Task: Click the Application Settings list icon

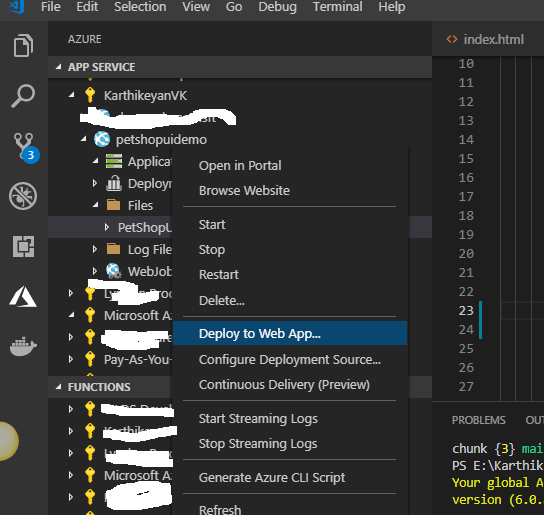Action: [x=114, y=161]
